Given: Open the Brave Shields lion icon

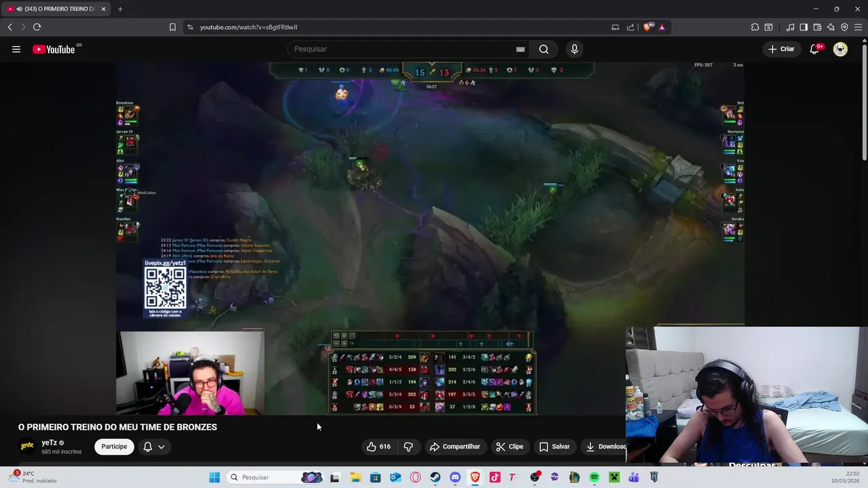Looking at the screenshot, I should [648, 27].
